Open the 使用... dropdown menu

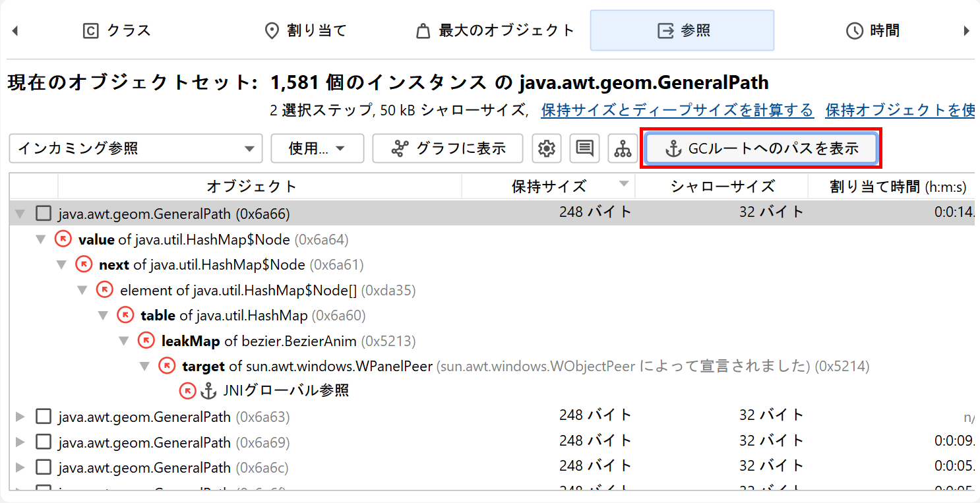click(x=317, y=149)
